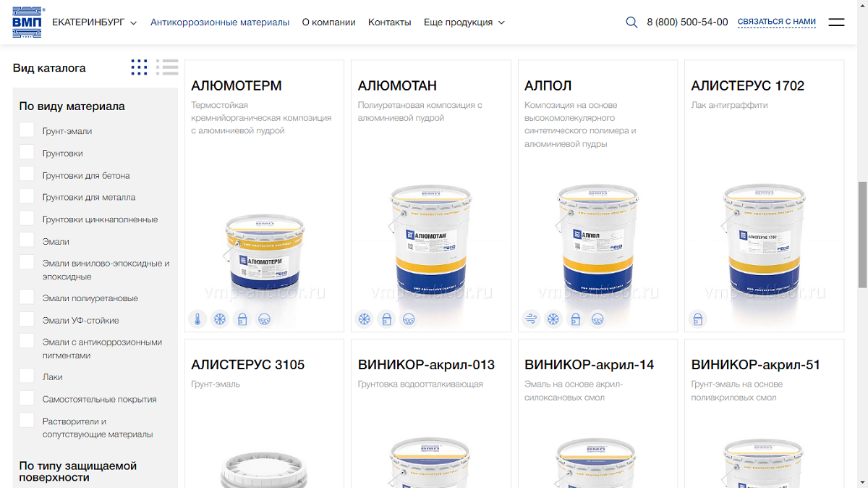Open the hamburger menu icon
Viewport: 868px width, 488px height.
[x=836, y=22]
